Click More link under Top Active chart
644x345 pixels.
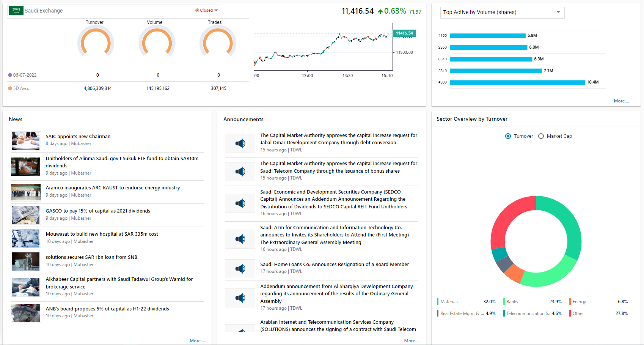[622, 101]
